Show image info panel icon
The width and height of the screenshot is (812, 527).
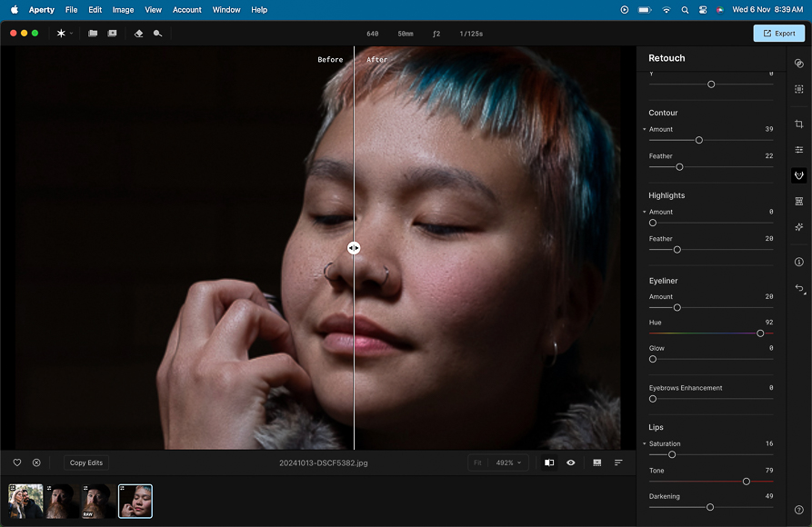(799, 262)
